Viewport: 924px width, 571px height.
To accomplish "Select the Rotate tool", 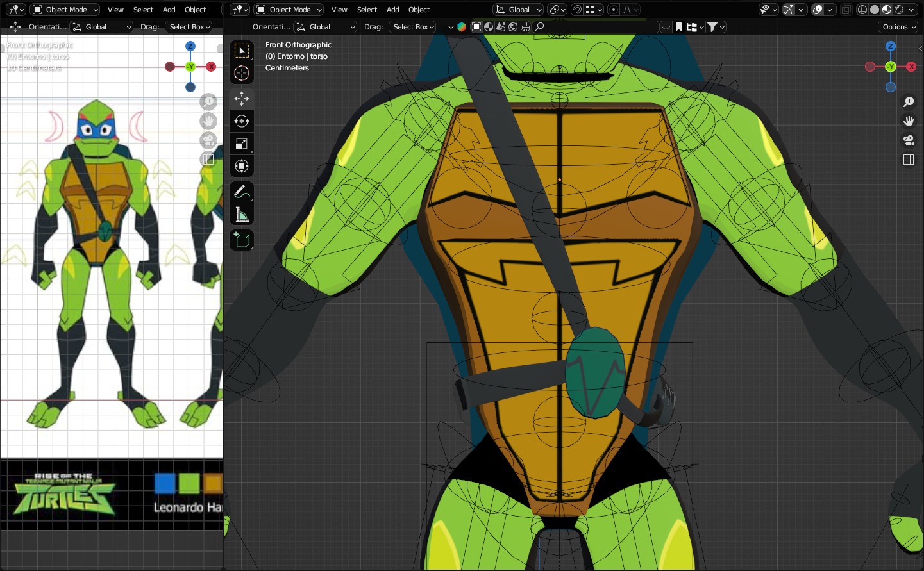I will (242, 121).
